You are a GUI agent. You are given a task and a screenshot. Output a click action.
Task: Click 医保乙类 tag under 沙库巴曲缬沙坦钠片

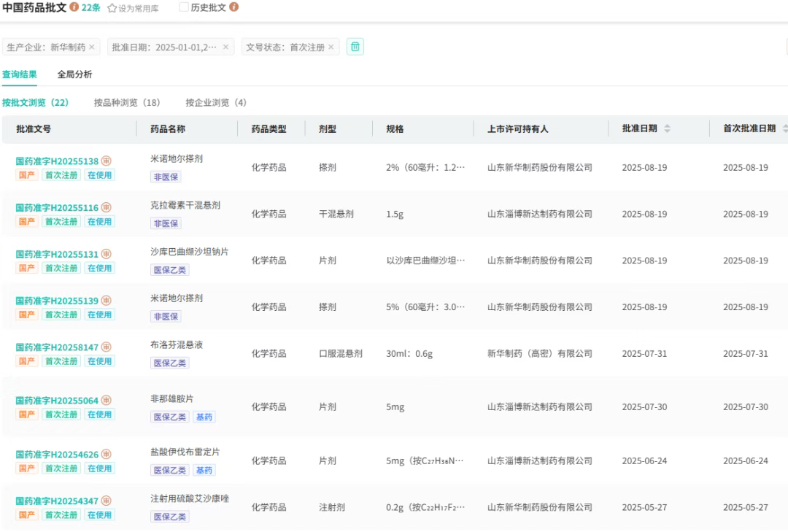pyautogui.click(x=169, y=270)
